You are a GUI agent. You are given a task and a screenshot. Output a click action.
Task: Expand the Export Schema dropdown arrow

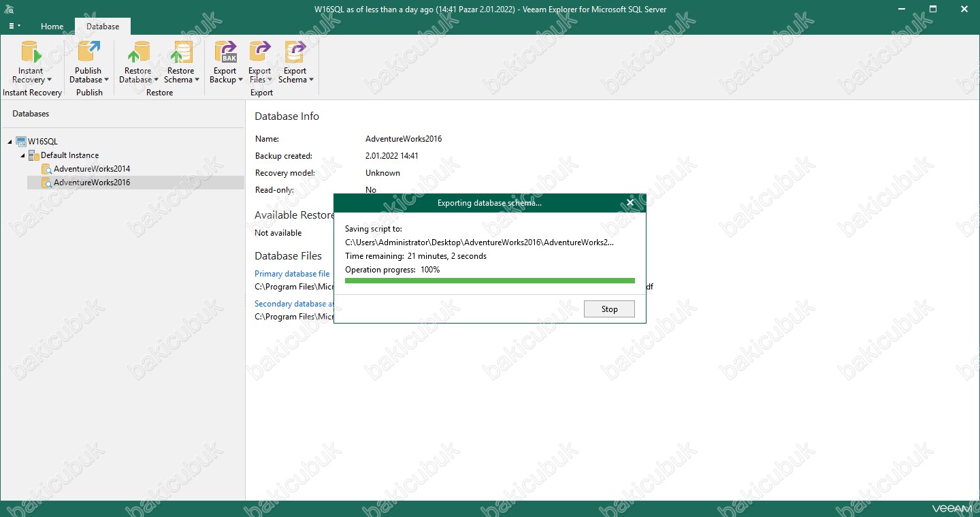pos(311,80)
